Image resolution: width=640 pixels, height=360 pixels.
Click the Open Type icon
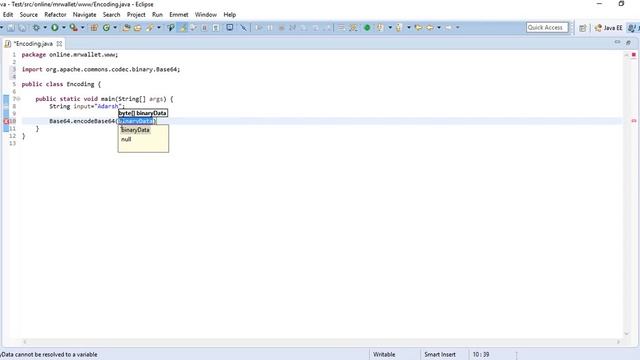pyautogui.click(x=127, y=28)
